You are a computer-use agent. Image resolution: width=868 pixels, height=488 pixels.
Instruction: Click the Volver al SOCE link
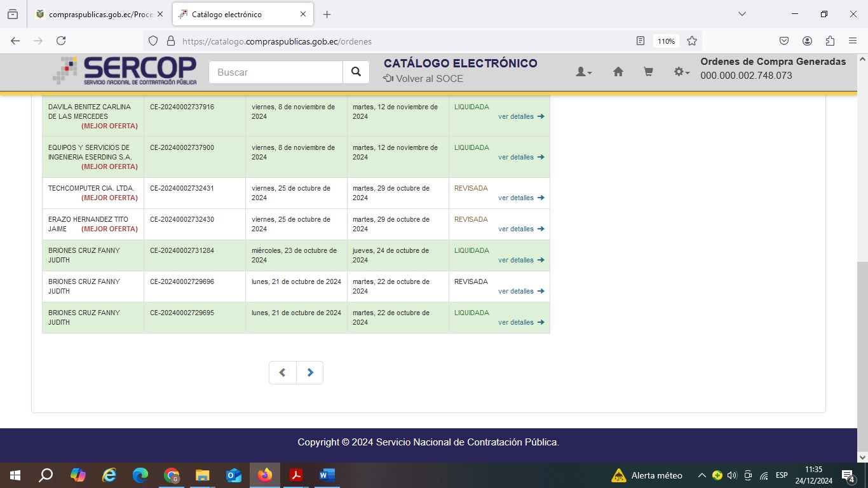[x=423, y=79]
